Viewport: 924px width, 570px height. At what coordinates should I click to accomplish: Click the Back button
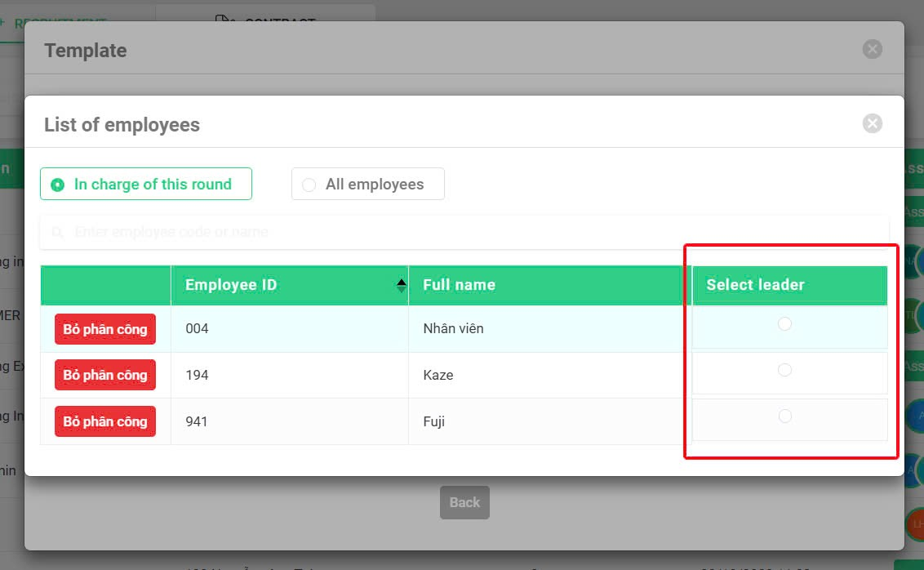pos(464,502)
